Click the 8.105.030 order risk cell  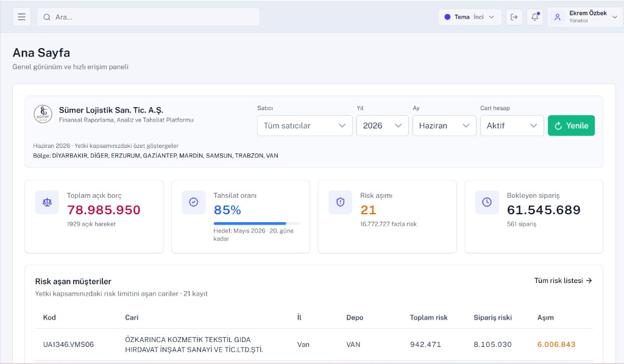click(x=492, y=345)
